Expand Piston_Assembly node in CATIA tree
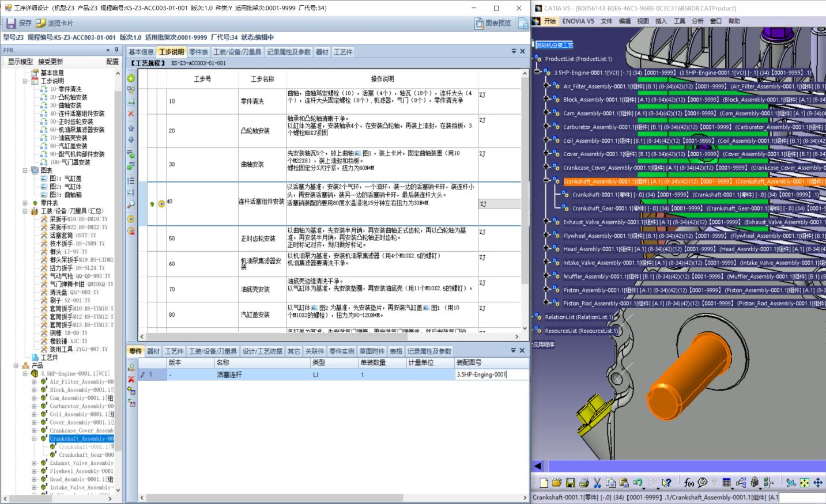The image size is (826, 504). pyautogui.click(x=546, y=290)
